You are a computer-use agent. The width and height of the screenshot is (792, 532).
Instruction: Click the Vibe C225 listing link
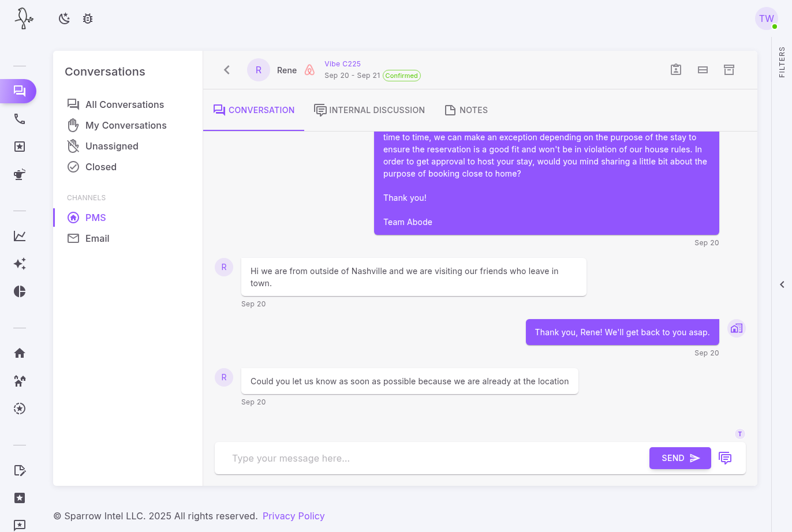coord(342,64)
